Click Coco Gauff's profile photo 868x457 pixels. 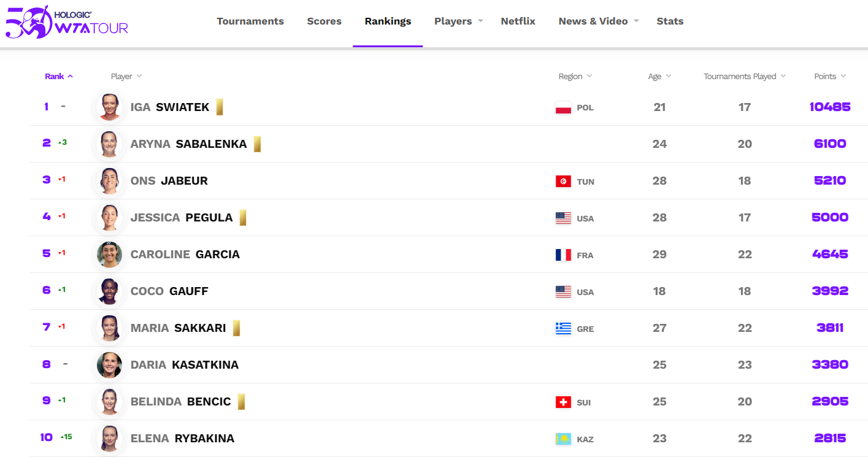tap(109, 291)
